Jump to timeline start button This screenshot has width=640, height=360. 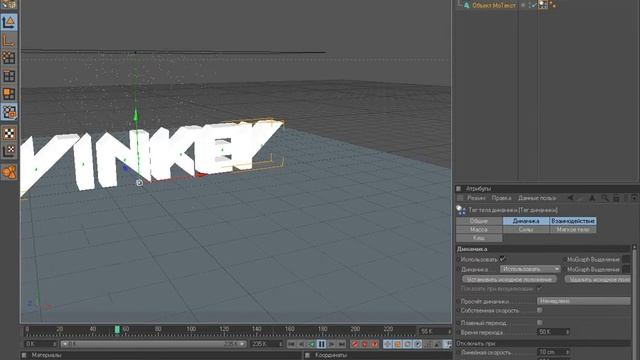pos(291,344)
